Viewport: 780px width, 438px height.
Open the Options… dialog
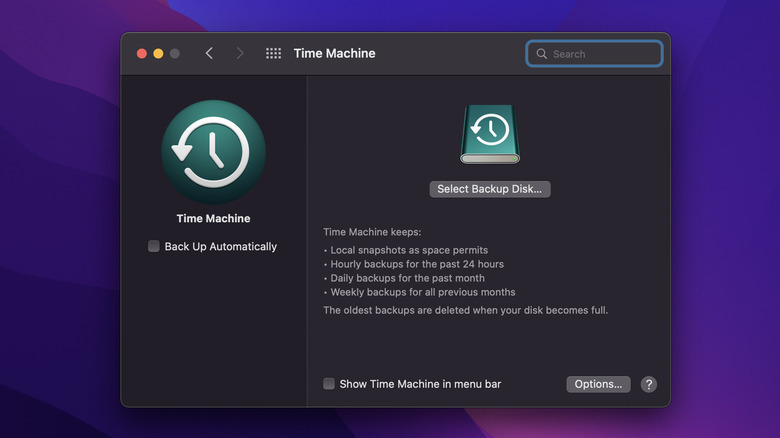(598, 384)
